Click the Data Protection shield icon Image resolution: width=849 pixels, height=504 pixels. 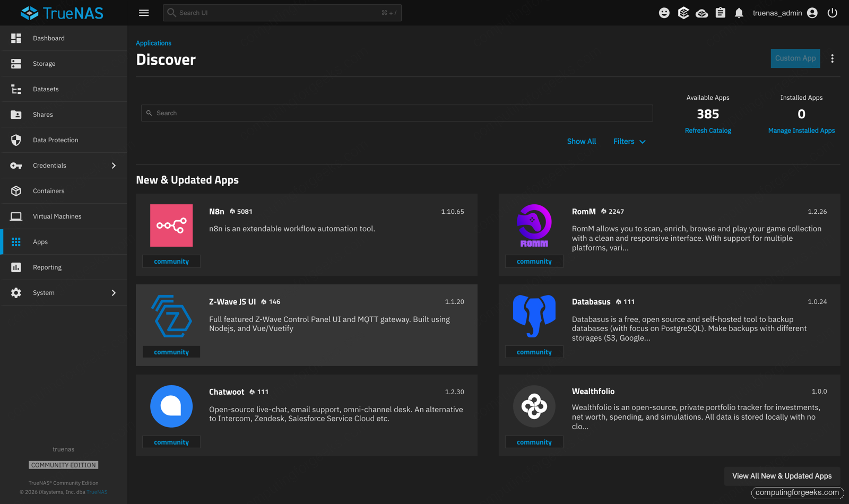[x=16, y=140]
